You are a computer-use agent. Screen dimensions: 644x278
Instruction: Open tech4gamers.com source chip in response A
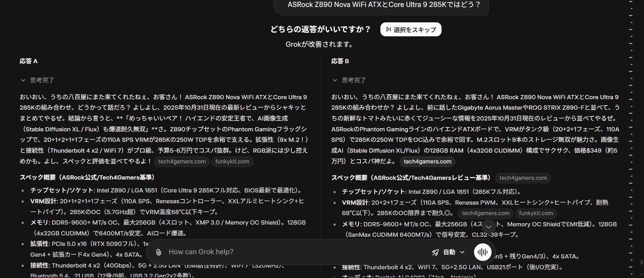(182, 162)
